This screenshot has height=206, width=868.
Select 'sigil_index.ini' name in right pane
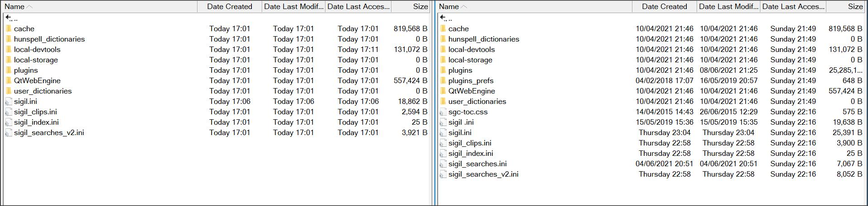click(x=471, y=153)
